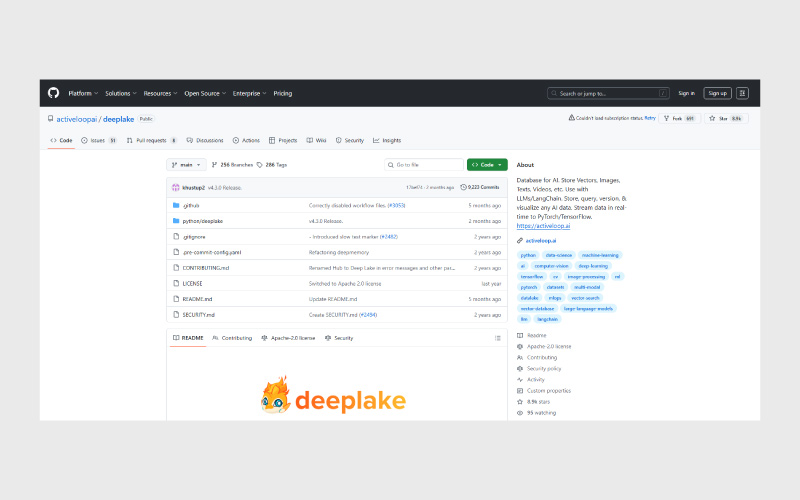Image resolution: width=800 pixels, height=500 pixels.
Task: Select the Security tab in README header
Action: (339, 338)
